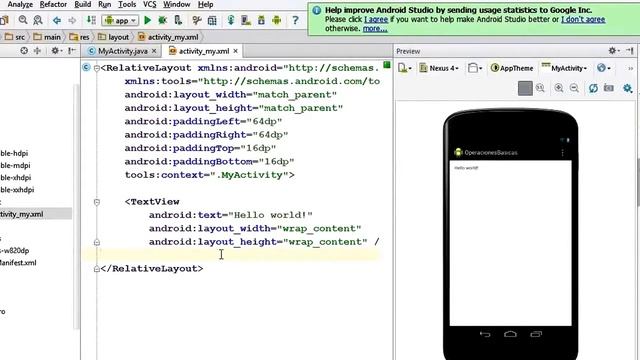The width and height of the screenshot is (640, 360).
Task: Open Preview render settings cog icon
Action: click(x=627, y=88)
